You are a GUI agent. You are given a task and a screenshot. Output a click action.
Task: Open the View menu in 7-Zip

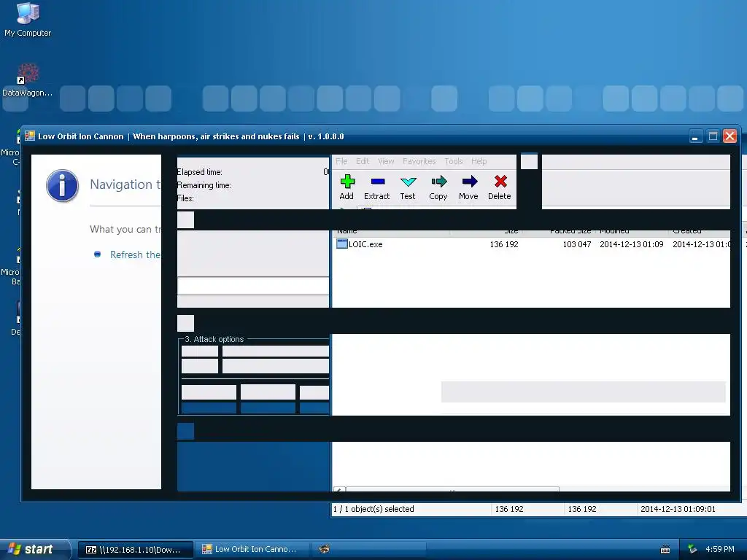pyautogui.click(x=386, y=161)
